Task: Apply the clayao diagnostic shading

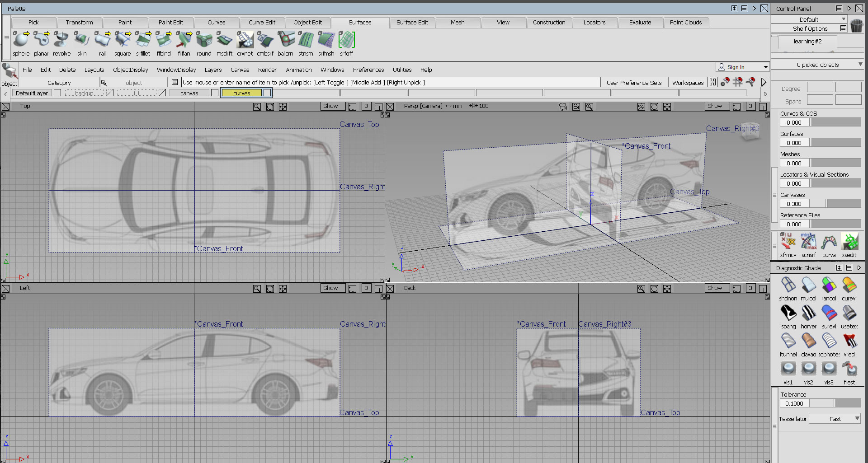Action: click(808, 341)
